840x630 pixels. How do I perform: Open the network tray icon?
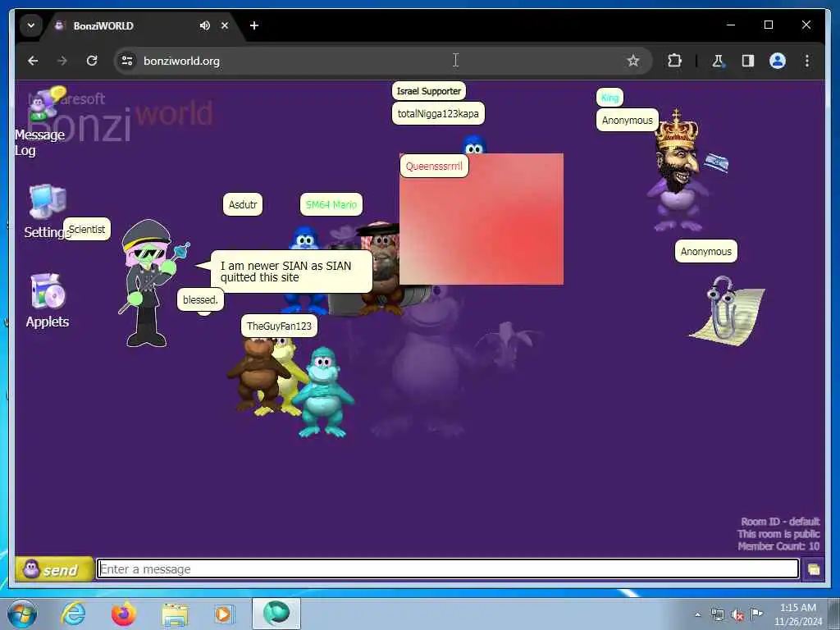pyautogui.click(x=717, y=614)
